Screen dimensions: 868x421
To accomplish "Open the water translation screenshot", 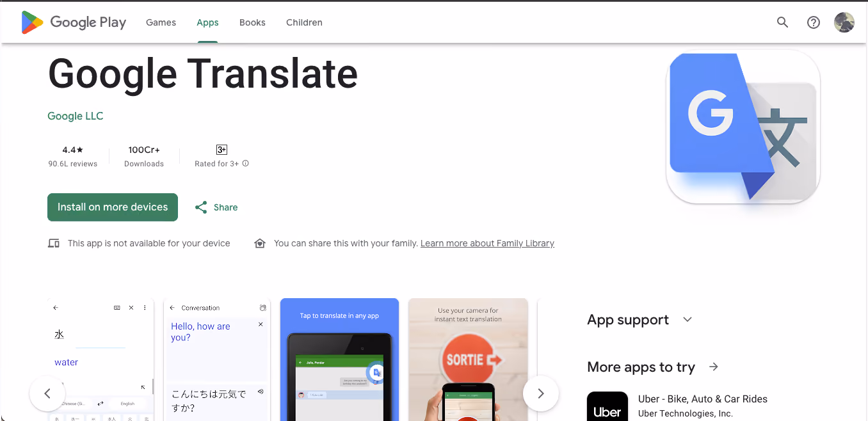I will pyautogui.click(x=101, y=360).
